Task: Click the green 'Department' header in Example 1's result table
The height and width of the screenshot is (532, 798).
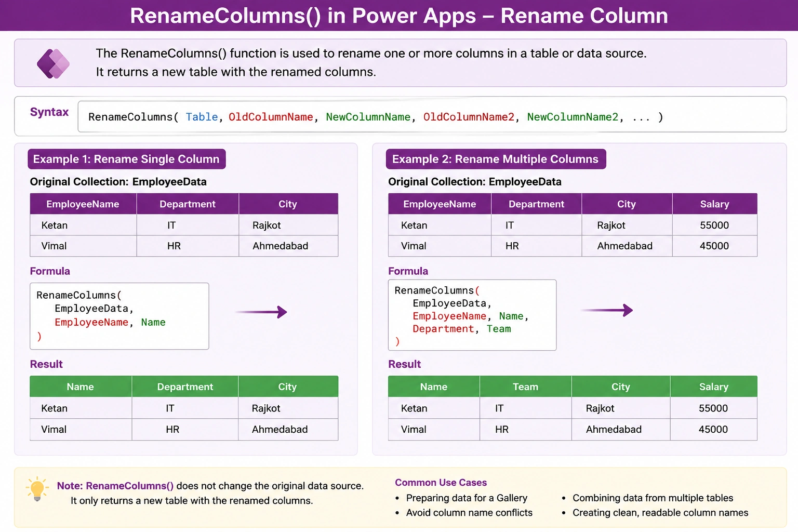Action: click(x=185, y=387)
